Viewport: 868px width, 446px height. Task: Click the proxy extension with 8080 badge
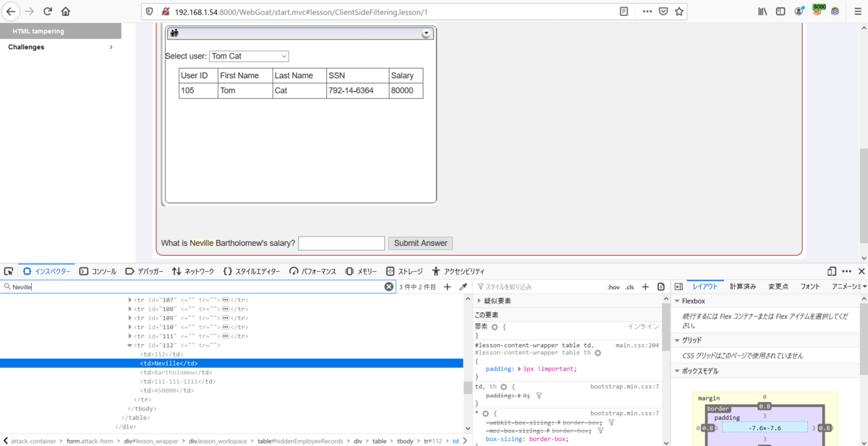click(817, 11)
